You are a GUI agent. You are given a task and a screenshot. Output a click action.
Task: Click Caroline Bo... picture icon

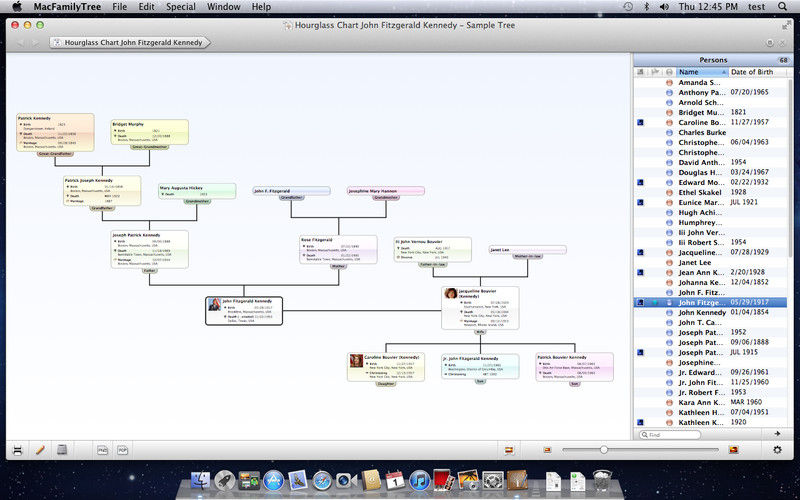point(641,122)
